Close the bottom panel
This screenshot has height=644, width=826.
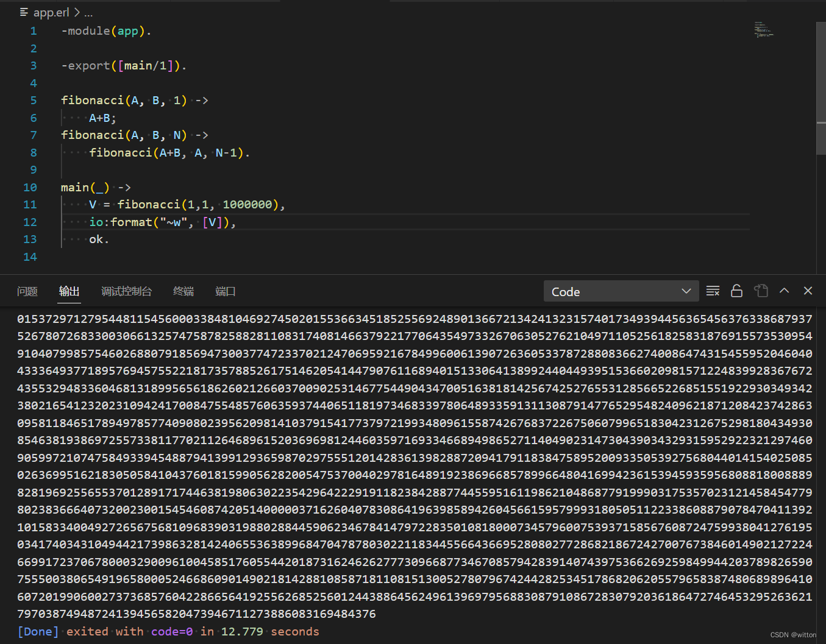coord(808,291)
